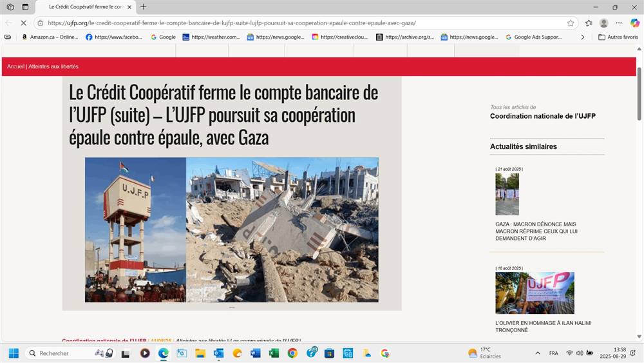The width and height of the screenshot is (644, 363).
Task: Open the Google Ads Support bookmark
Action: click(533, 37)
